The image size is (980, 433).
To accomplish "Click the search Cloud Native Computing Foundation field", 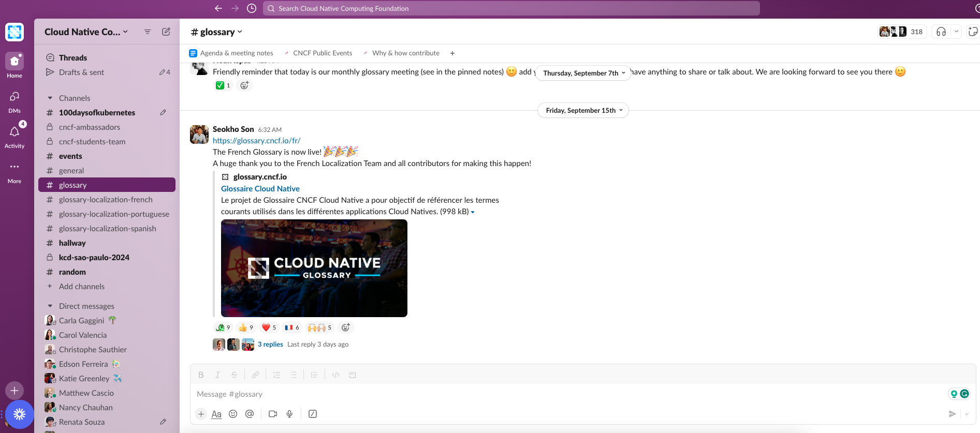I will click(x=511, y=8).
